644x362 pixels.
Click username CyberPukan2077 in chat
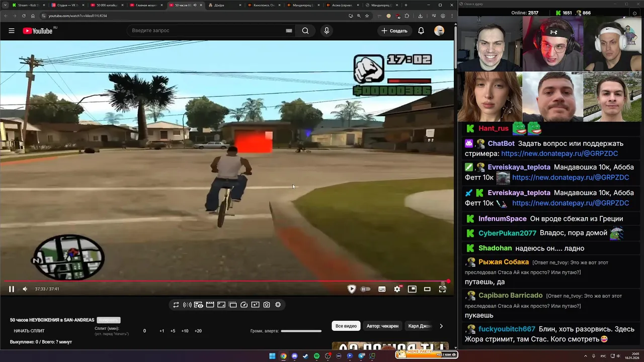pos(507,233)
